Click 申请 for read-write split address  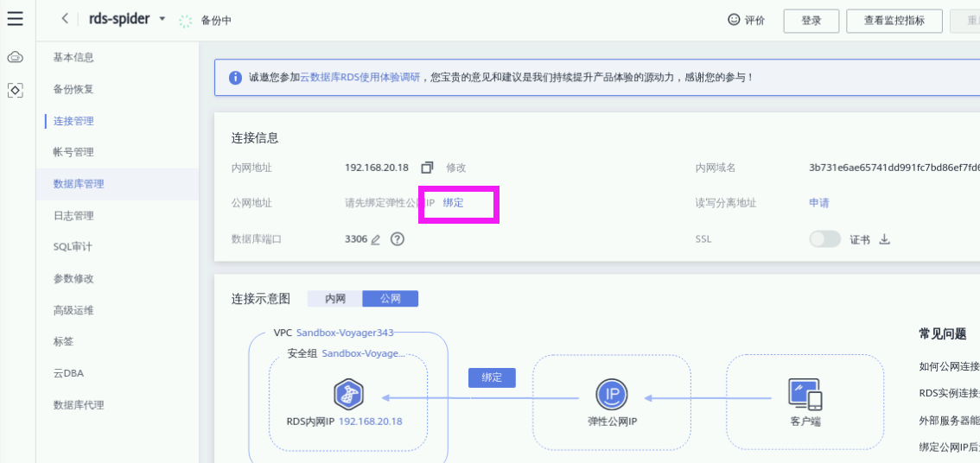(x=818, y=203)
